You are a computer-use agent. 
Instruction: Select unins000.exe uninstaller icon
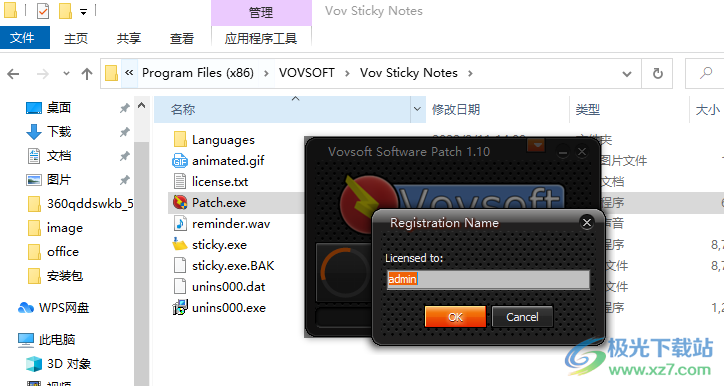pos(180,308)
